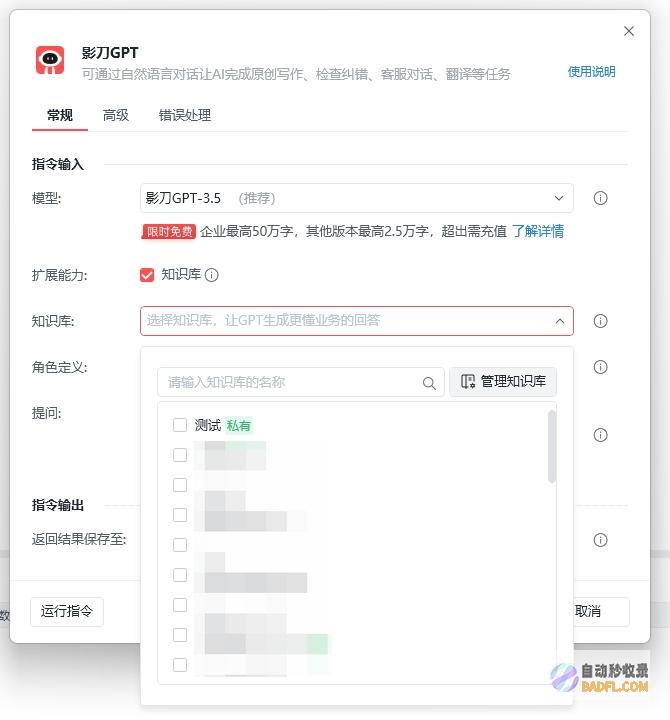Switch to the 高级 tab
Screen dimensions: 670x720
click(x=116, y=115)
